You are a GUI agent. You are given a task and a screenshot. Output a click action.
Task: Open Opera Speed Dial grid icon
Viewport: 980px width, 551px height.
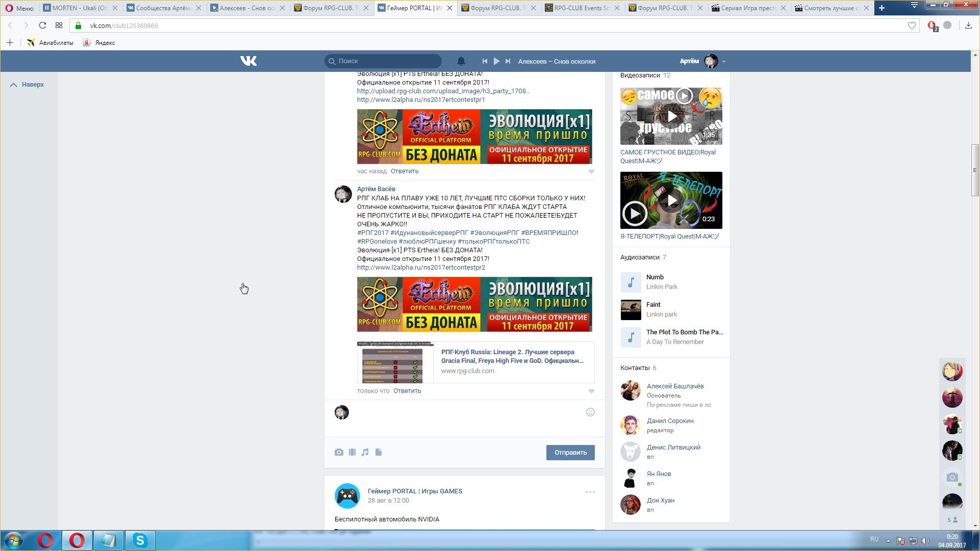click(59, 25)
